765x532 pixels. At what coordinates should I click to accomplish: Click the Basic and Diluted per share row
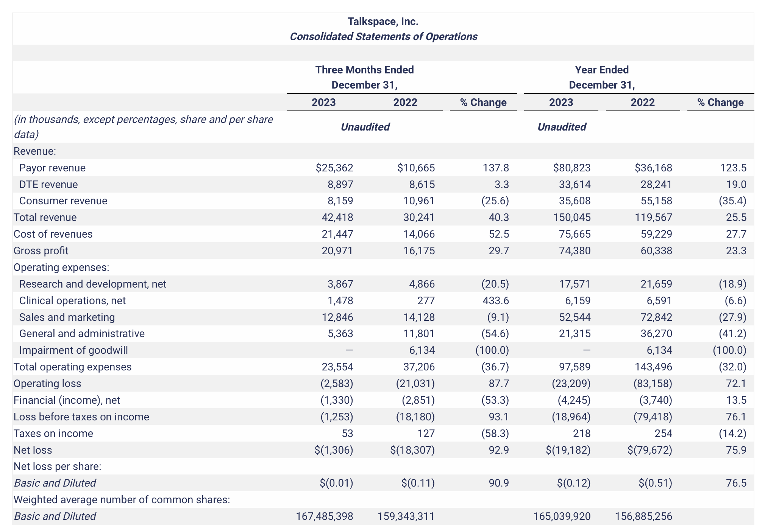pyautogui.click(x=55, y=483)
